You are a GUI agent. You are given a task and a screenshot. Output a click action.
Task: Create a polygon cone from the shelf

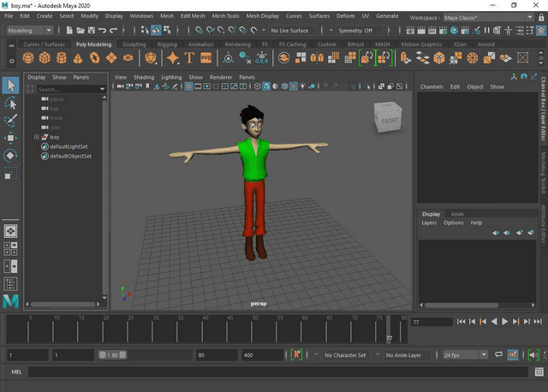pyautogui.click(x=79, y=58)
